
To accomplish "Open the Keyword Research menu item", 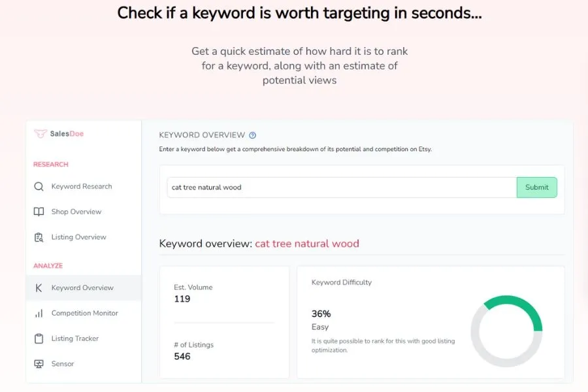I will [x=82, y=186].
